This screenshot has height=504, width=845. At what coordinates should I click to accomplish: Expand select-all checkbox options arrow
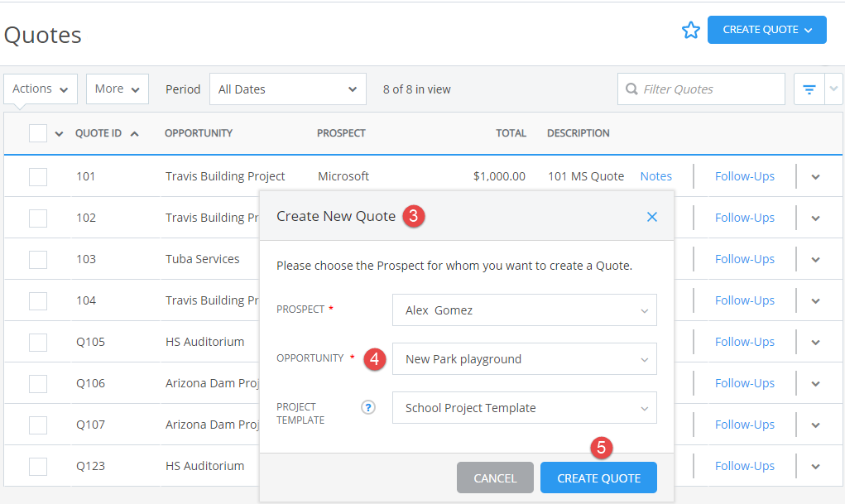click(59, 134)
